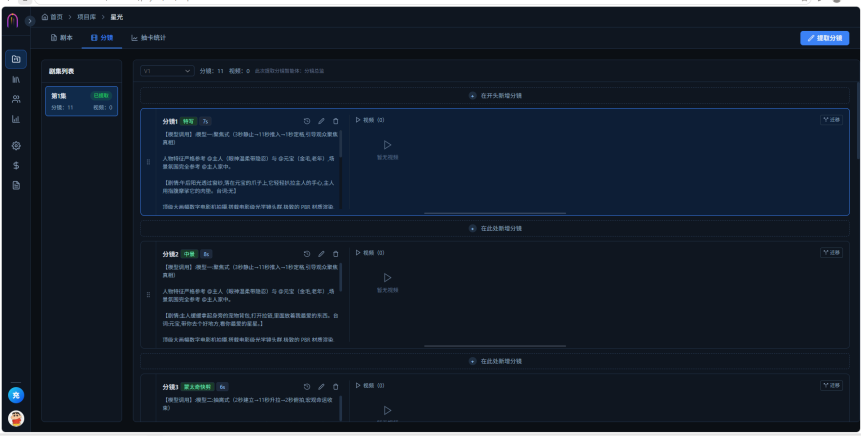Click the bar chart icon in left sidebar
Screen dimensions: 861x436
point(16,119)
